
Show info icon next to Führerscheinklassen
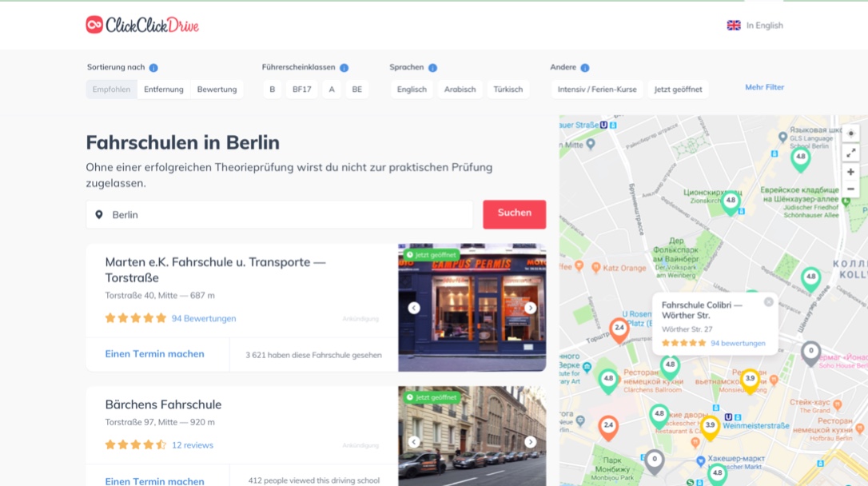344,67
